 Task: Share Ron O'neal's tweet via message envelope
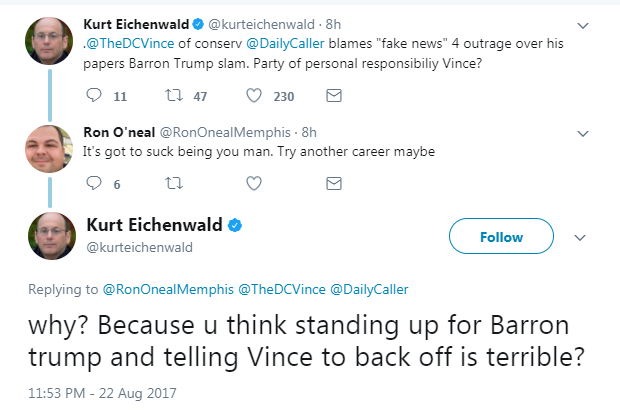[x=334, y=183]
